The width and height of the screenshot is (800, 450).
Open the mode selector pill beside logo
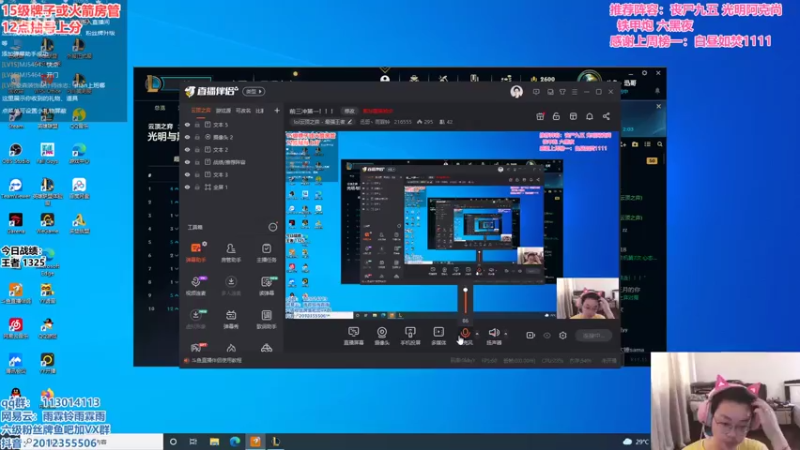click(254, 91)
